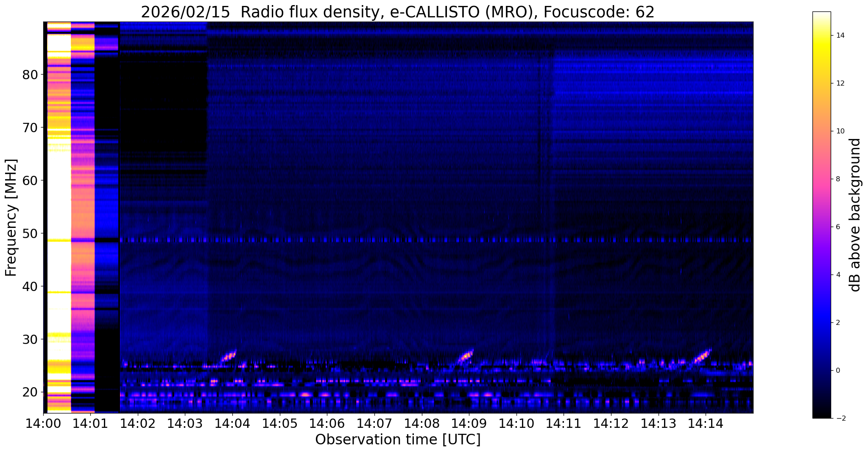868x452 pixels.
Task: Click the 14:14 time tick label
Action: click(706, 424)
